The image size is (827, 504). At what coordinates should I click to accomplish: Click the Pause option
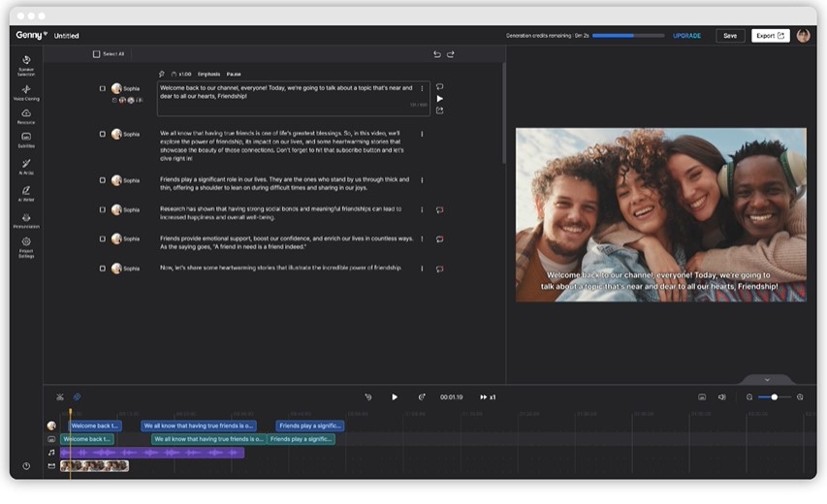[234, 74]
